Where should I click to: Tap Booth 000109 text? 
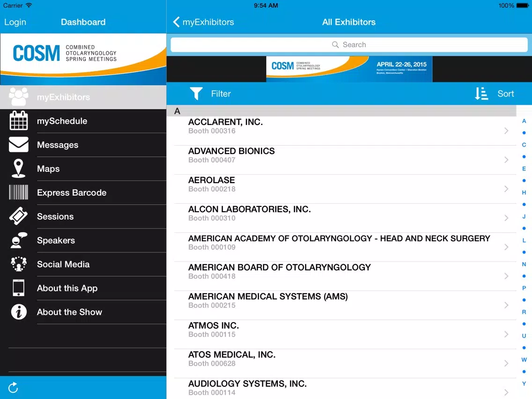[x=212, y=247]
